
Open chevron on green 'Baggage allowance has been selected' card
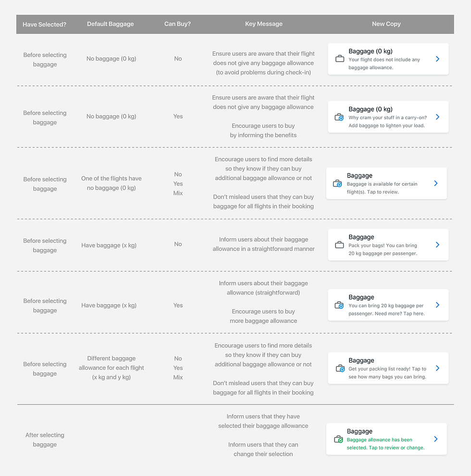pyautogui.click(x=436, y=439)
